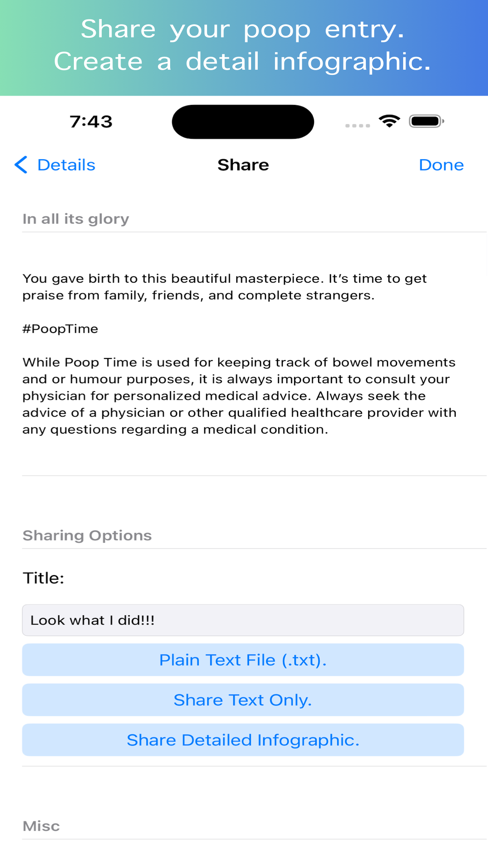The height and width of the screenshot is (868, 488).
Task: Tap the Done button
Action: point(441,165)
